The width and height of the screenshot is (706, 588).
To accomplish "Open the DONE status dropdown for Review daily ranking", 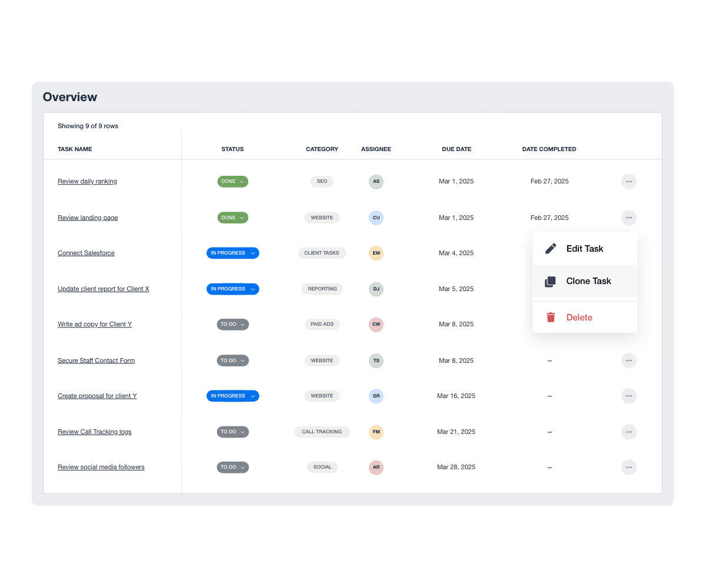I will point(232,182).
